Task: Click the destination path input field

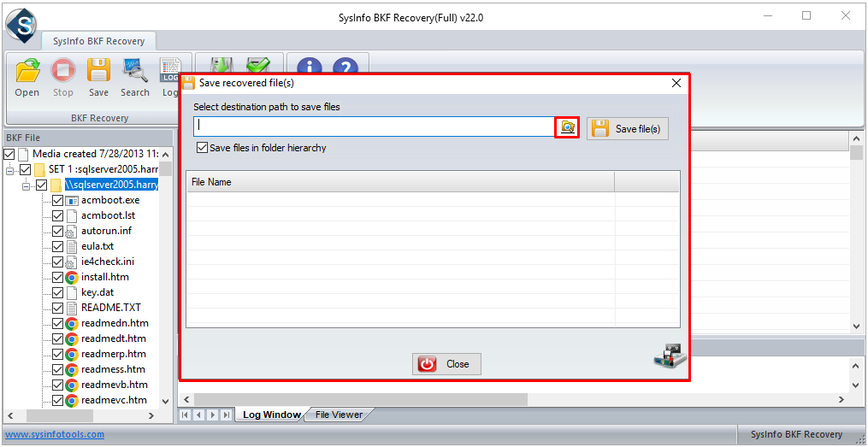Action: click(375, 126)
